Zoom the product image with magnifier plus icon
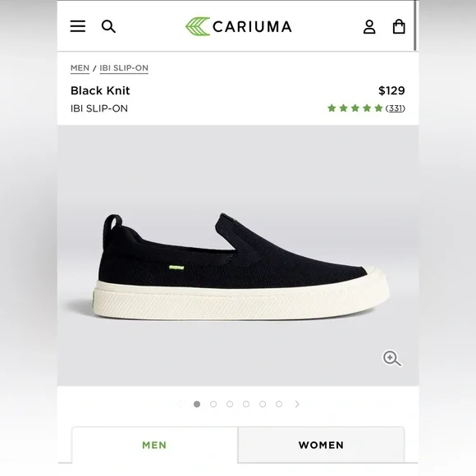Viewport: 476px width, 476px height. [x=391, y=359]
